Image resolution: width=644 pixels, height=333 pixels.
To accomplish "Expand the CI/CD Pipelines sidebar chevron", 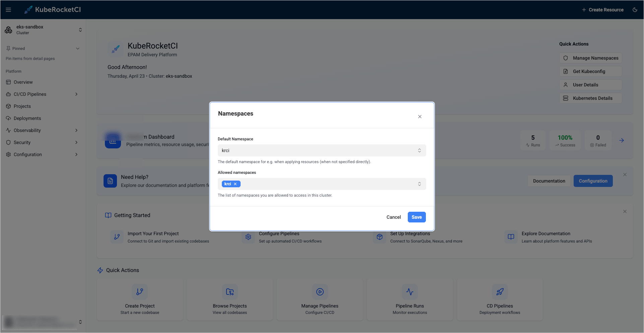I will click(x=76, y=94).
